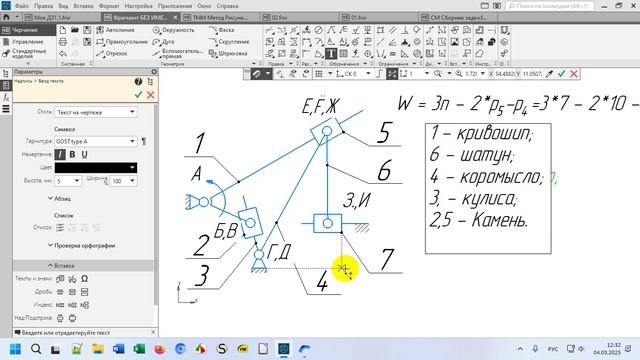
Task: Open text color black swatch
Action: pyautogui.click(x=96, y=168)
